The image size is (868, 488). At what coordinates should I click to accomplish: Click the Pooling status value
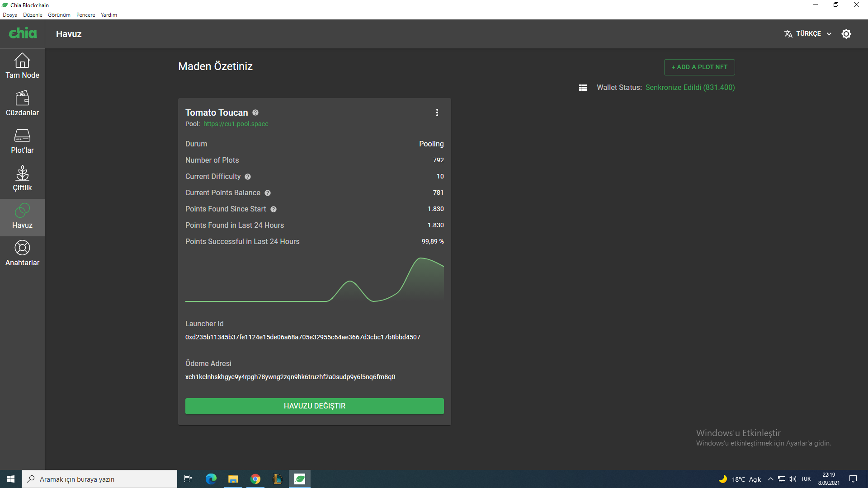tap(431, 144)
